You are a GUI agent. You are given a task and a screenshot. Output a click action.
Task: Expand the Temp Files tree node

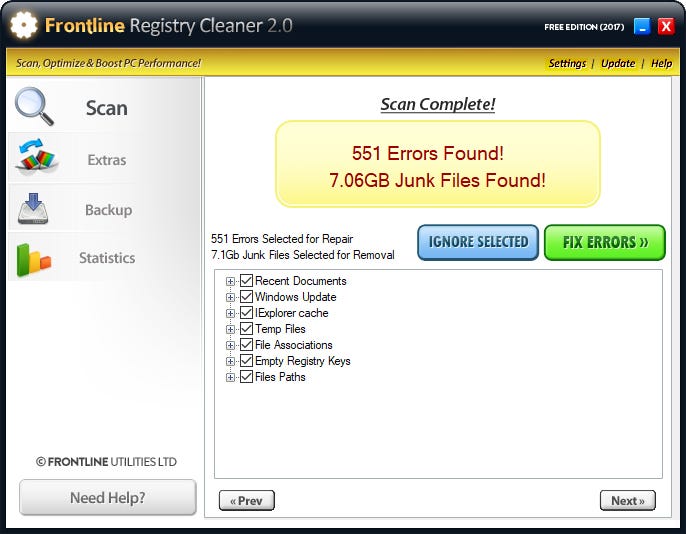pos(230,329)
